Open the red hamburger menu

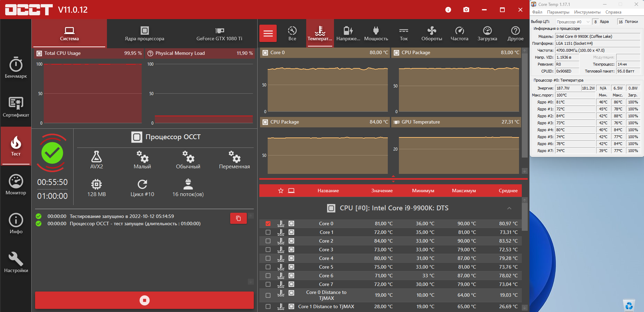[x=268, y=33]
